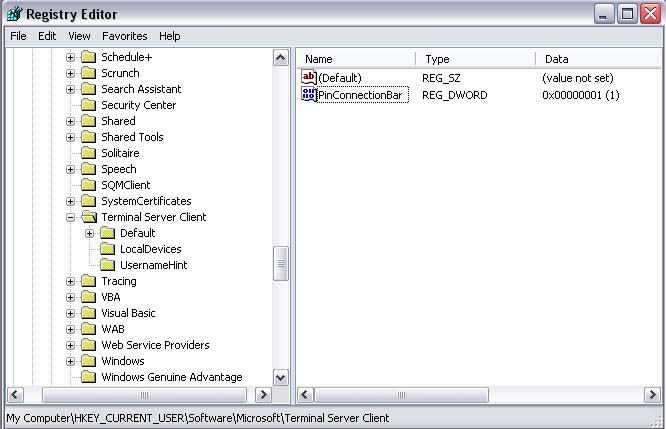Sort values by the Data column header
Viewport: 666px width, 429px height.
click(x=599, y=59)
